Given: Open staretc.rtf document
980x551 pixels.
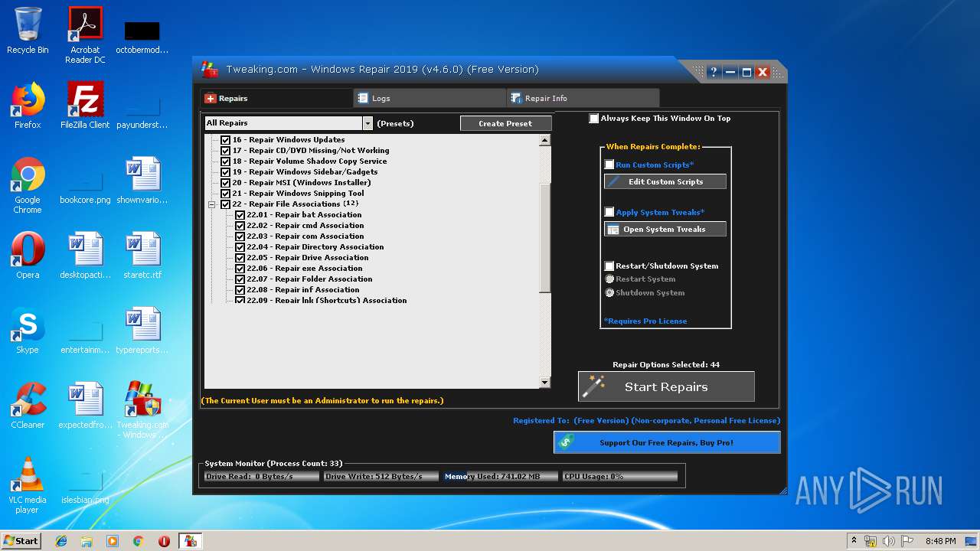Looking at the screenshot, I should tap(142, 256).
